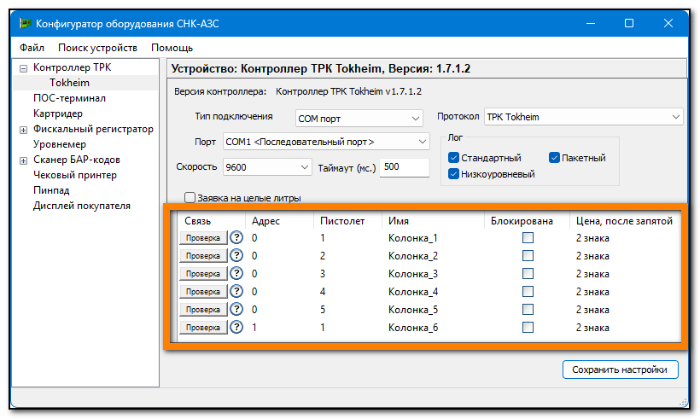Toggle the Блокирована checkbox for Колонка_3
The height and width of the screenshot is (419, 700).
pyautogui.click(x=528, y=273)
